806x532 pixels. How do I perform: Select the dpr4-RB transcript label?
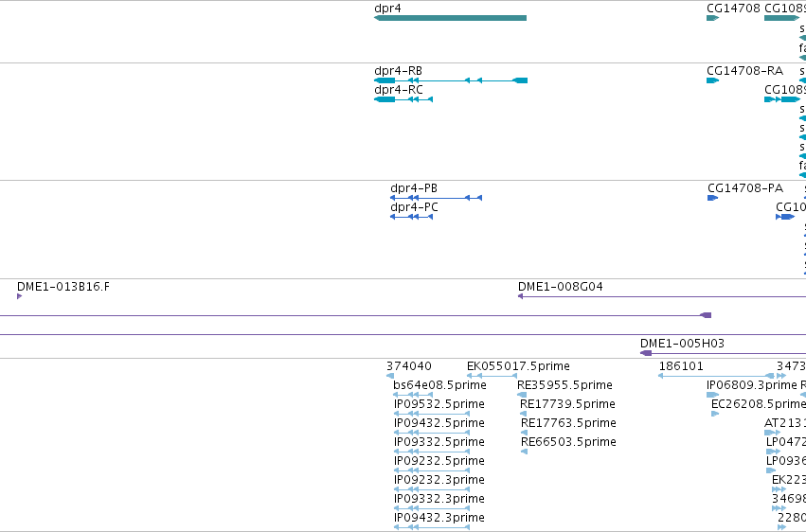point(399,71)
